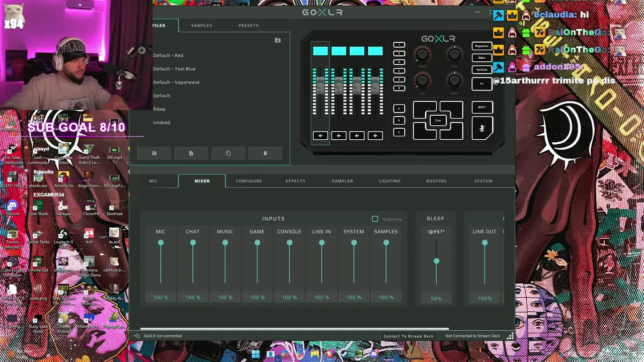Click third fader mute button on device
644x362 pixels.
[x=357, y=135]
